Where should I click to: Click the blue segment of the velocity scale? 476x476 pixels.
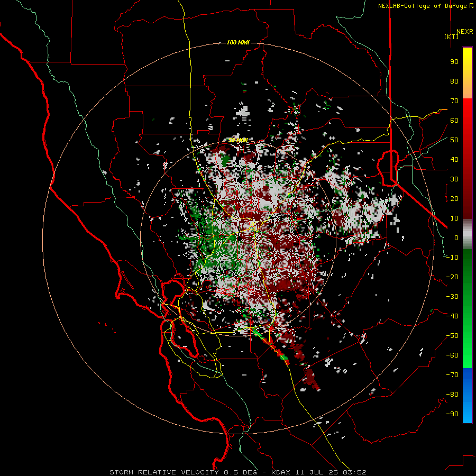467,396
